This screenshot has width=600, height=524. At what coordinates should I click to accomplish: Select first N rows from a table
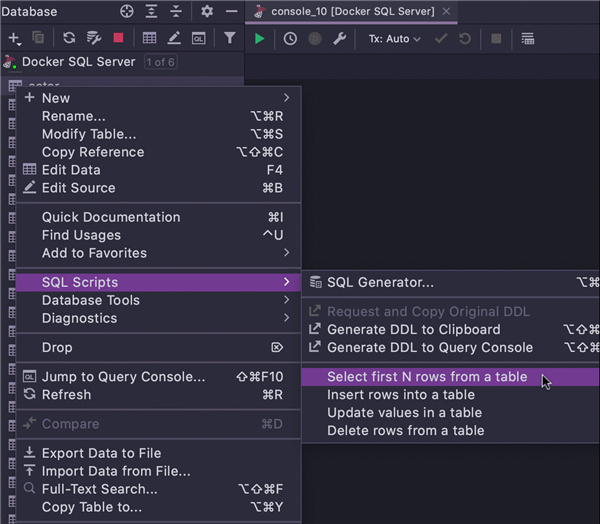(x=451, y=377)
